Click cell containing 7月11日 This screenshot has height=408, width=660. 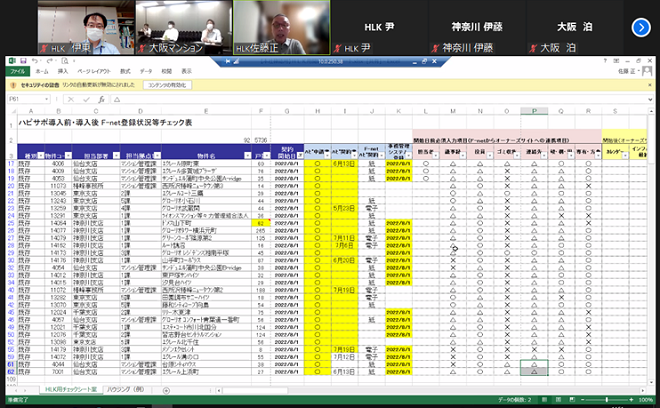click(x=344, y=238)
